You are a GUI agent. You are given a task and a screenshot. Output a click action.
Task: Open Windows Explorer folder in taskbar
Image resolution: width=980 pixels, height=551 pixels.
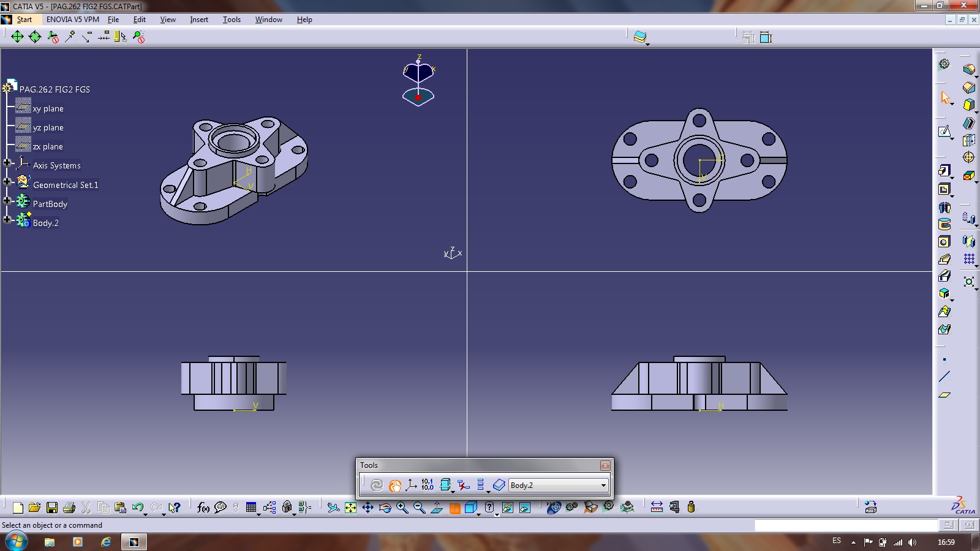(x=50, y=542)
